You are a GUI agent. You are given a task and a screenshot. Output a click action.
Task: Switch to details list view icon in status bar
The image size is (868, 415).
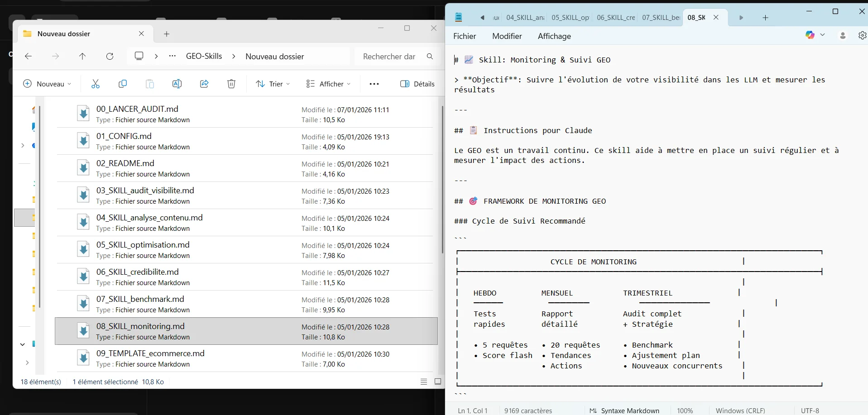424,382
